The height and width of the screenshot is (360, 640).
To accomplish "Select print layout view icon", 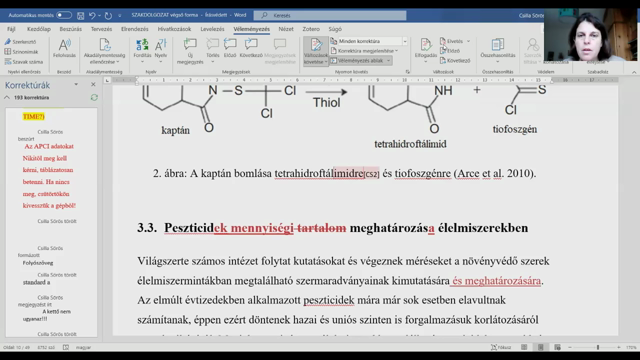I will point(540,347).
